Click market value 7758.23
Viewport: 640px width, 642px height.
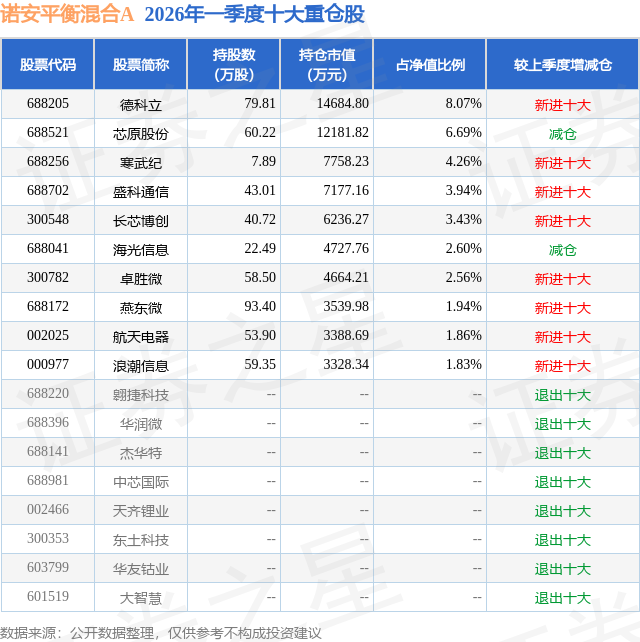pyautogui.click(x=346, y=161)
